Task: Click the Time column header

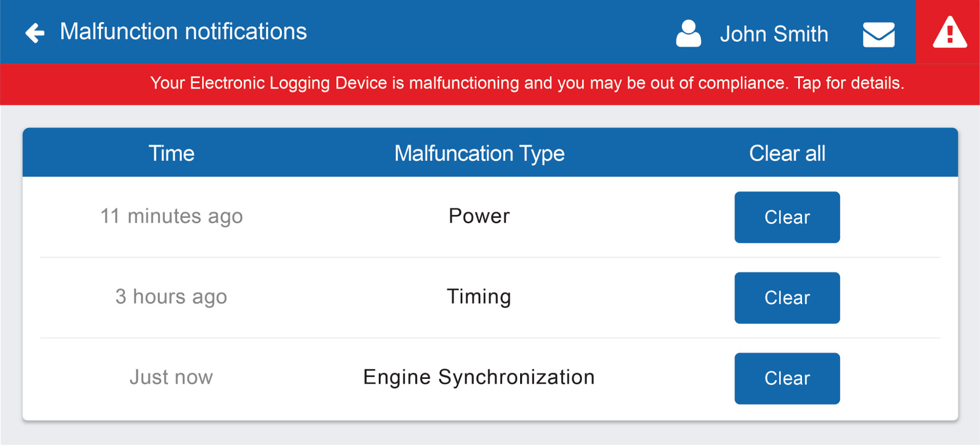Action: click(172, 153)
